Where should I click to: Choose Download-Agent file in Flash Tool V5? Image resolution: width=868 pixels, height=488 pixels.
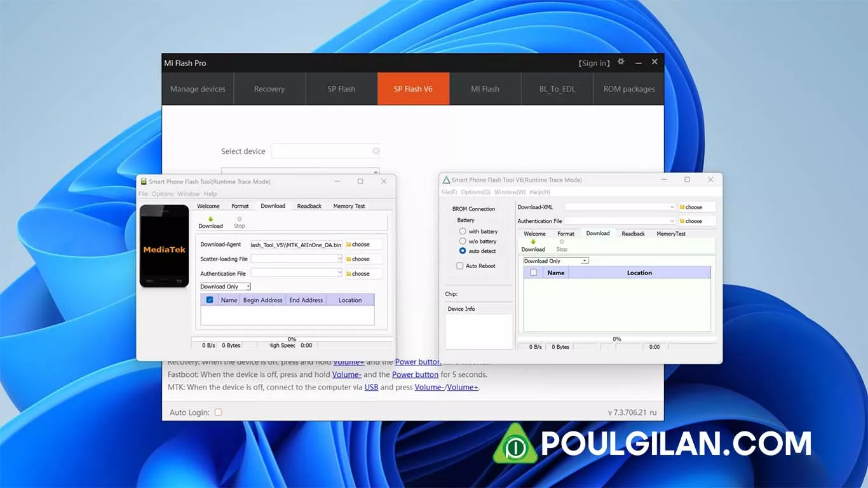pos(363,244)
